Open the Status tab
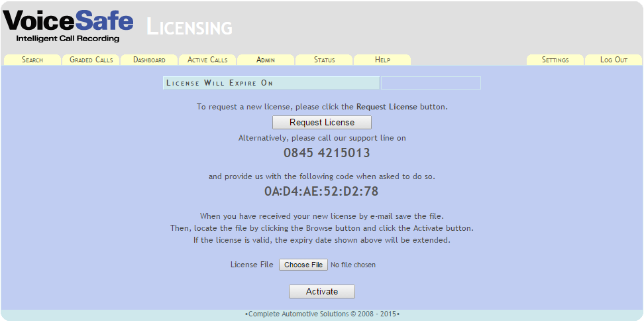 (324, 60)
